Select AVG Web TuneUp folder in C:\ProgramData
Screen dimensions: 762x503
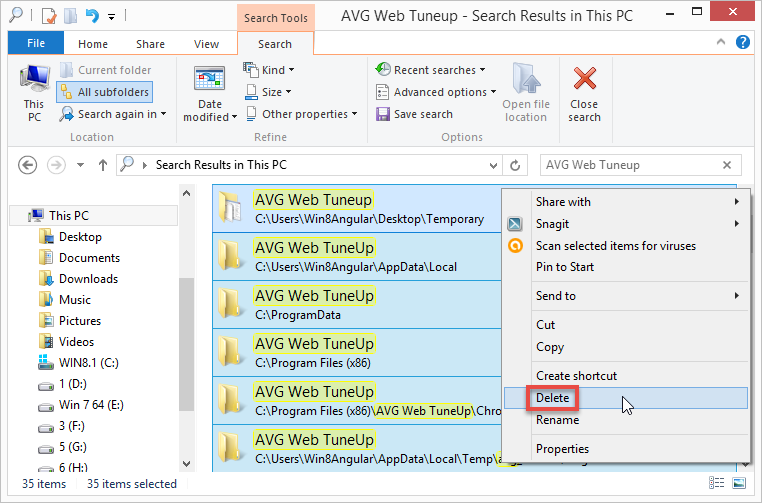(357, 305)
